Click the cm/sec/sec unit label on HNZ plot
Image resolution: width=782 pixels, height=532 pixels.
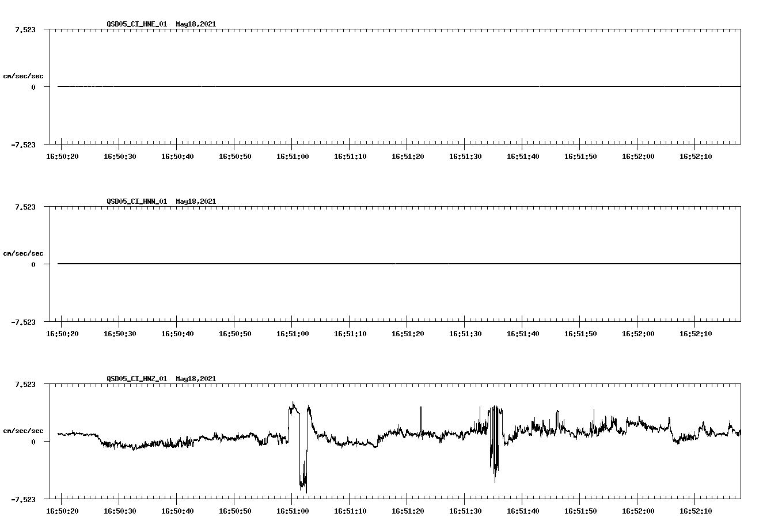tap(23, 430)
